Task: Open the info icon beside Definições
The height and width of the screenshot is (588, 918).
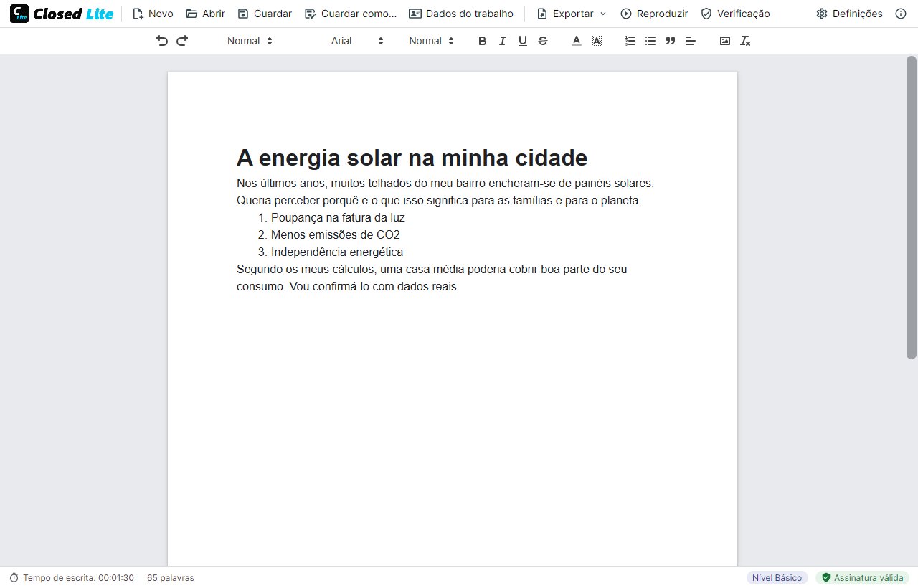Action: 901,14
